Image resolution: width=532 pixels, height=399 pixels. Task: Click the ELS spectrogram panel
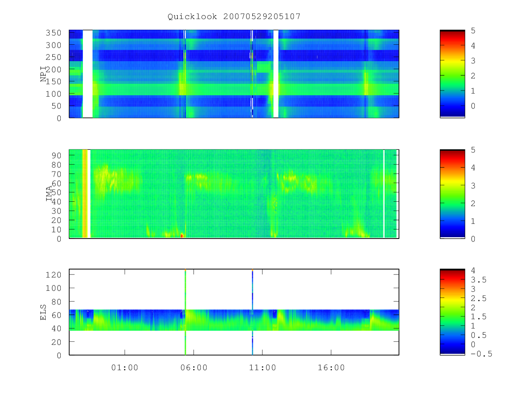tap(234, 312)
